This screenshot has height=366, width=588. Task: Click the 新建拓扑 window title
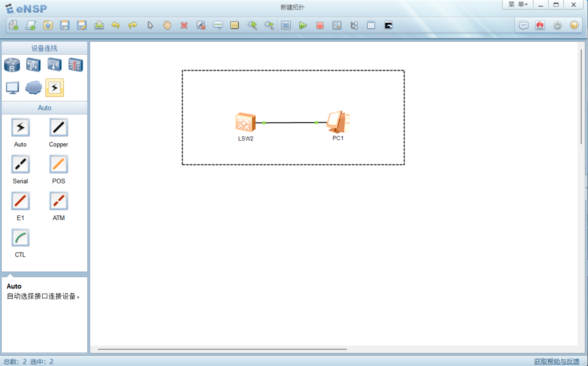[x=292, y=7]
